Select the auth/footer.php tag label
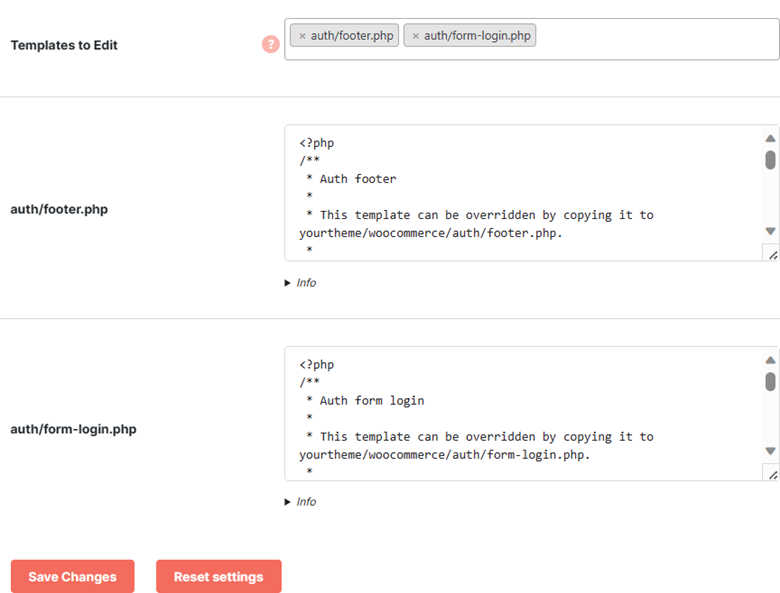780x593 pixels. tap(352, 36)
